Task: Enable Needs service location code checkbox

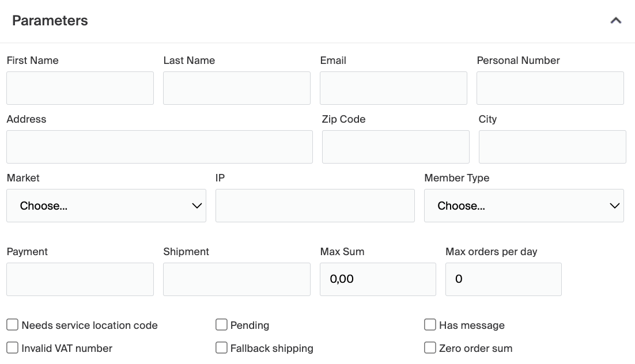Action: point(13,325)
